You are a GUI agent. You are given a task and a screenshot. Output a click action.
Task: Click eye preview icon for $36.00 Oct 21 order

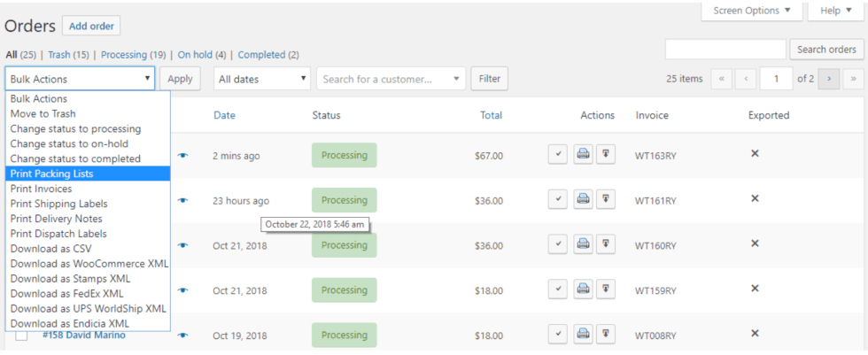point(182,245)
